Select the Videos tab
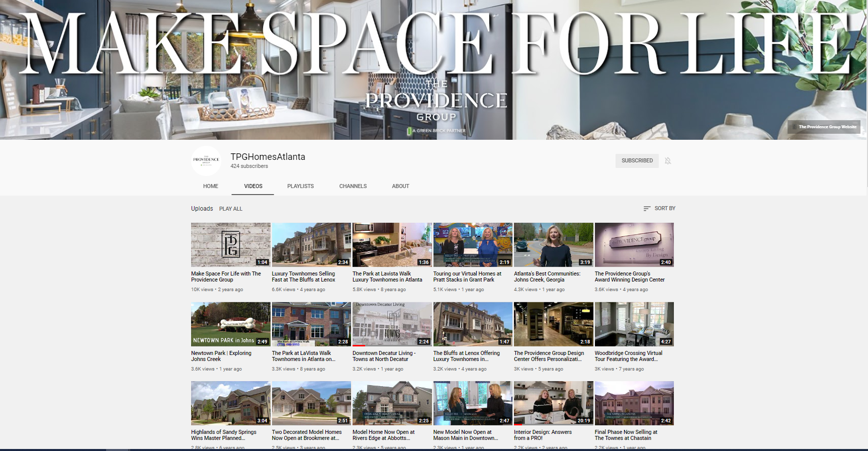This screenshot has width=868, height=451. pos(253,186)
